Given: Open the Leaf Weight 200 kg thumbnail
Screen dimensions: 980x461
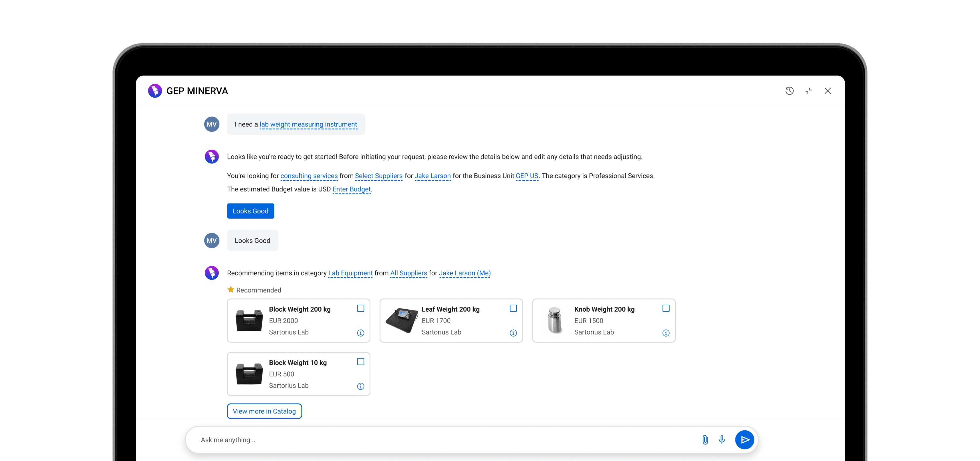Looking at the screenshot, I should tap(402, 320).
